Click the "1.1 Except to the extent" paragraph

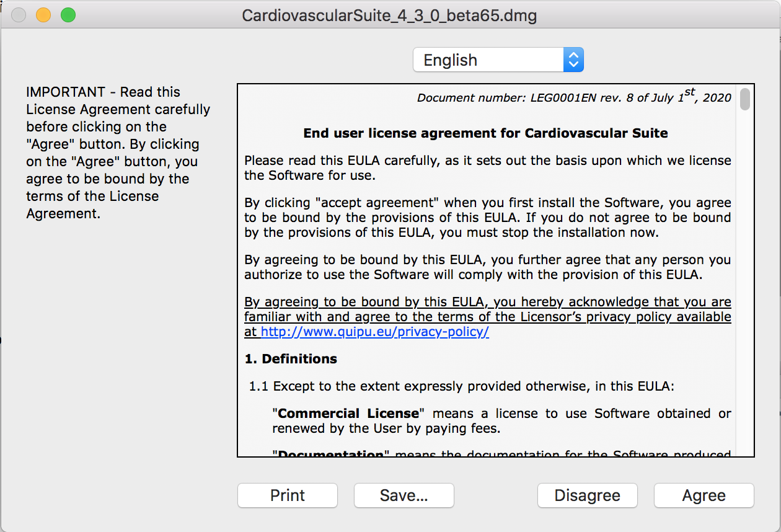click(x=462, y=386)
